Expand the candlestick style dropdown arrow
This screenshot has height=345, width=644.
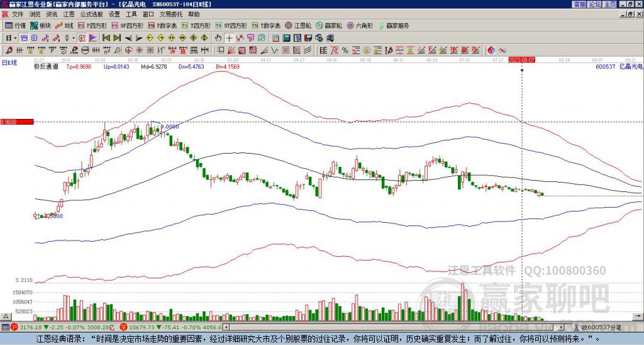point(74,38)
